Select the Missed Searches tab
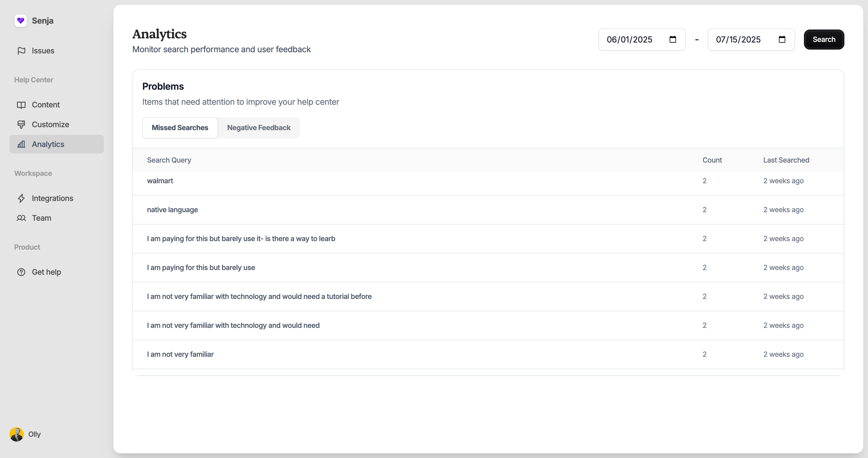The height and width of the screenshot is (458, 868). [x=180, y=128]
